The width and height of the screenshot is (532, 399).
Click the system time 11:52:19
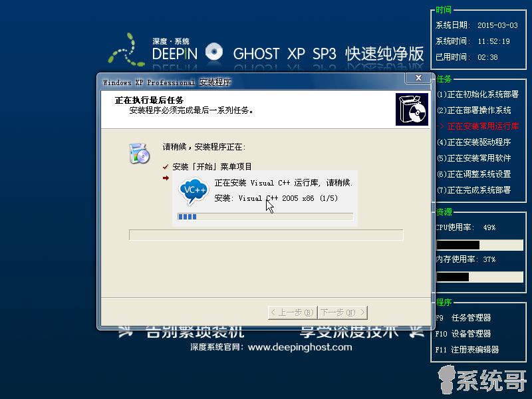point(493,41)
